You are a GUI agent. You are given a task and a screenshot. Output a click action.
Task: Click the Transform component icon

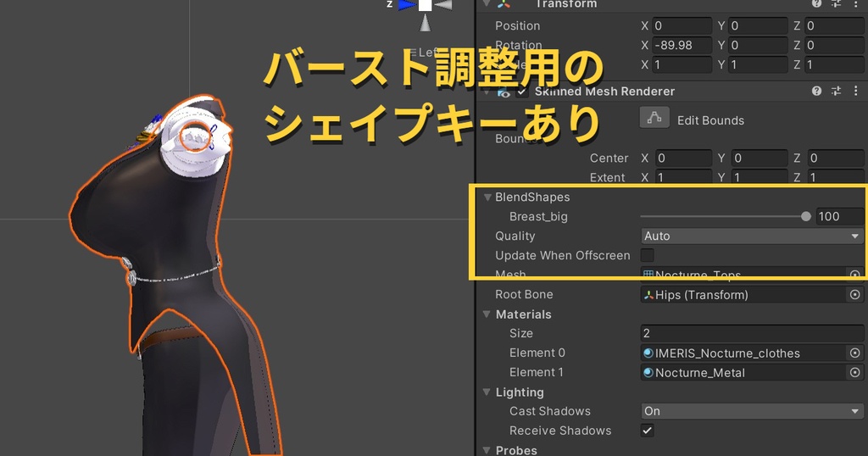coord(504,4)
